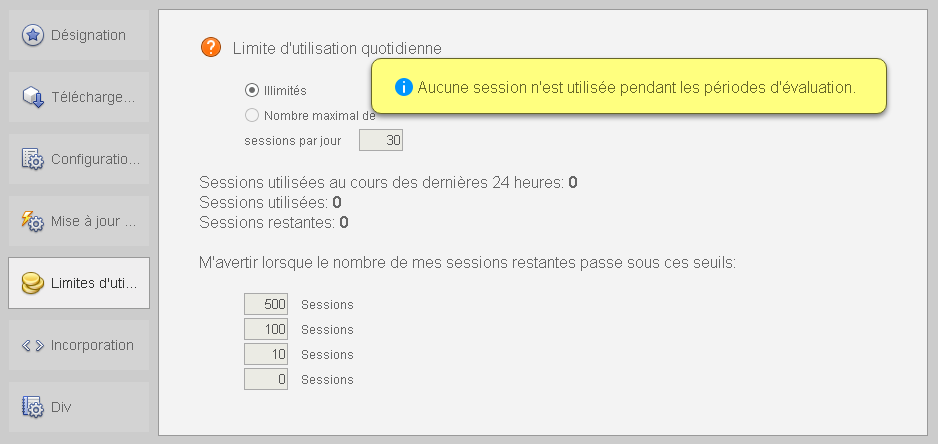Image resolution: width=938 pixels, height=444 pixels.
Task: Click the angle brackets icon beside Incorporation
Action: 33,345
